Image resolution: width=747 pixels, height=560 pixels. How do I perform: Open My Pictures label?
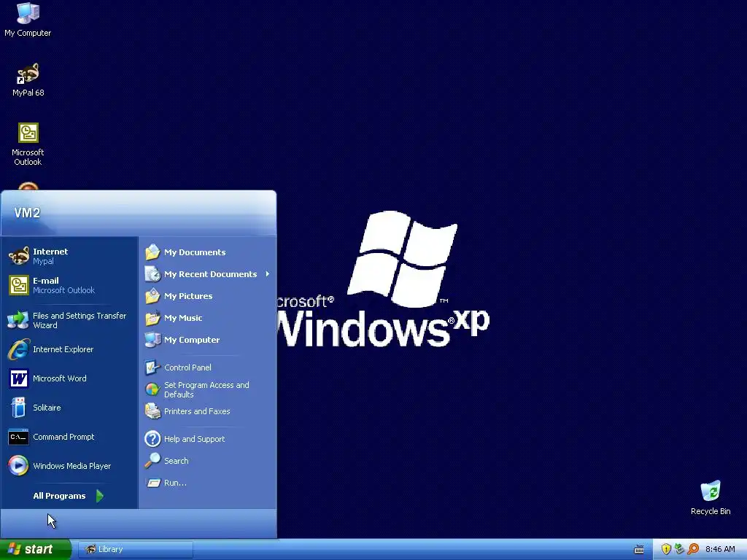coord(188,296)
